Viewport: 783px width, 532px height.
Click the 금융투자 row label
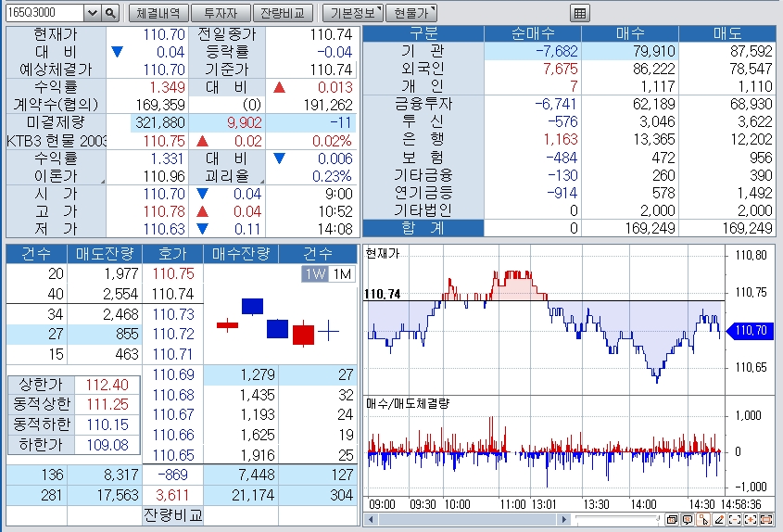click(423, 104)
